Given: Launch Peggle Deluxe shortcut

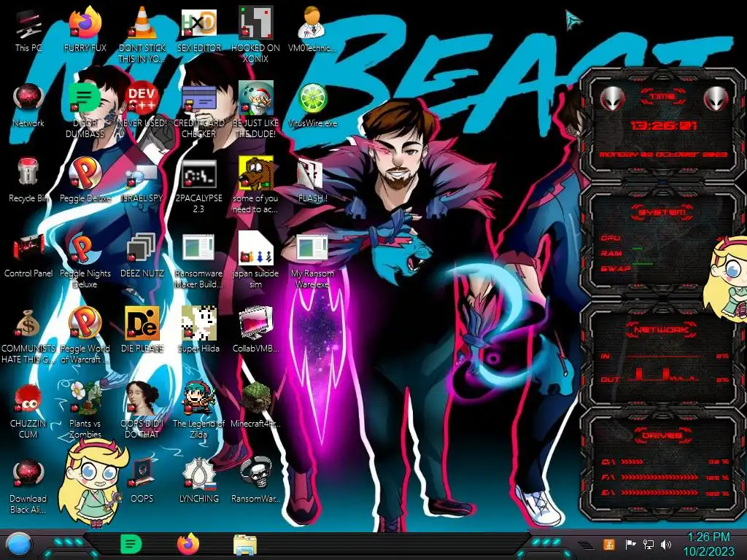Looking at the screenshot, I should click(85, 172).
